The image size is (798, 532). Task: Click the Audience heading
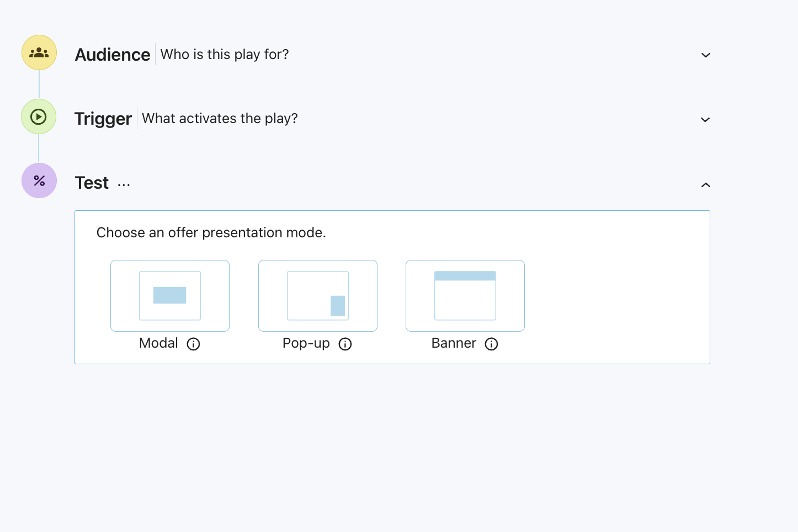click(x=113, y=55)
